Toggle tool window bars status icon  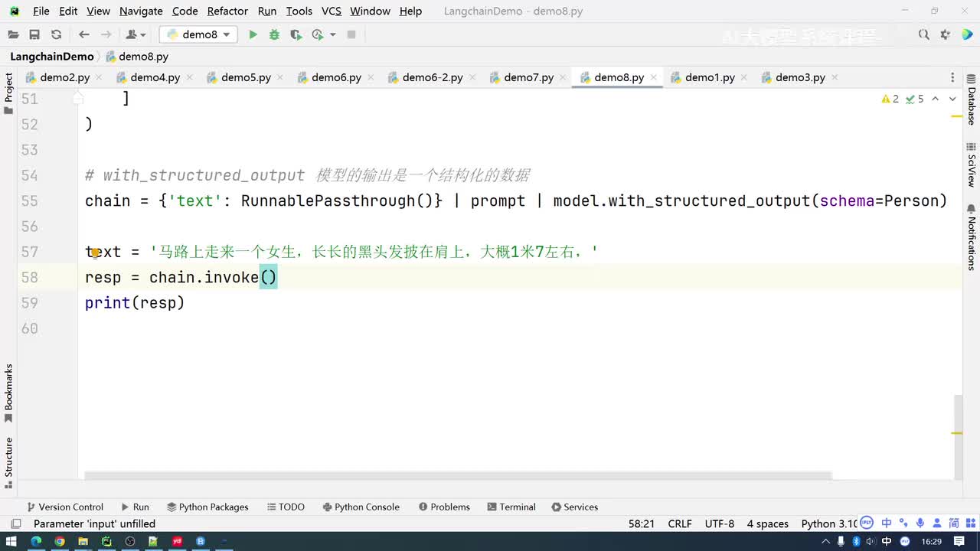tap(15, 523)
